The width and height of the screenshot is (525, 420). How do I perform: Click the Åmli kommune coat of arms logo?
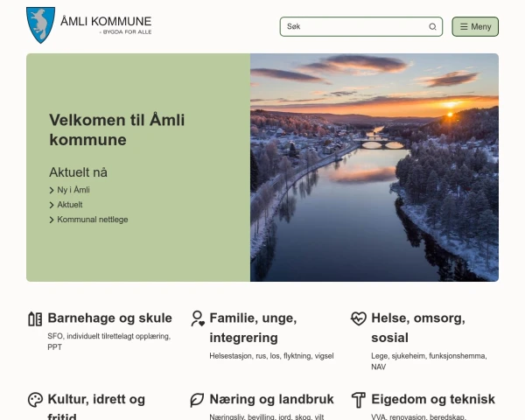40,24
